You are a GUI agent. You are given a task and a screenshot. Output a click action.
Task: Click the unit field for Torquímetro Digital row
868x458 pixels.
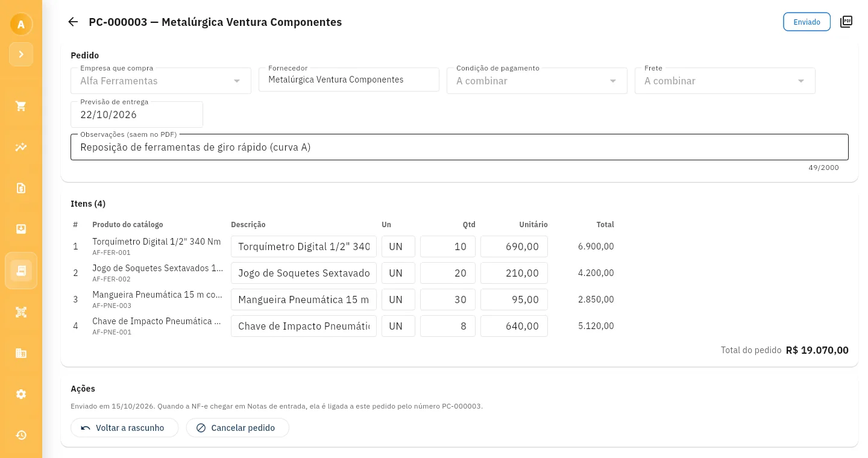[398, 246]
